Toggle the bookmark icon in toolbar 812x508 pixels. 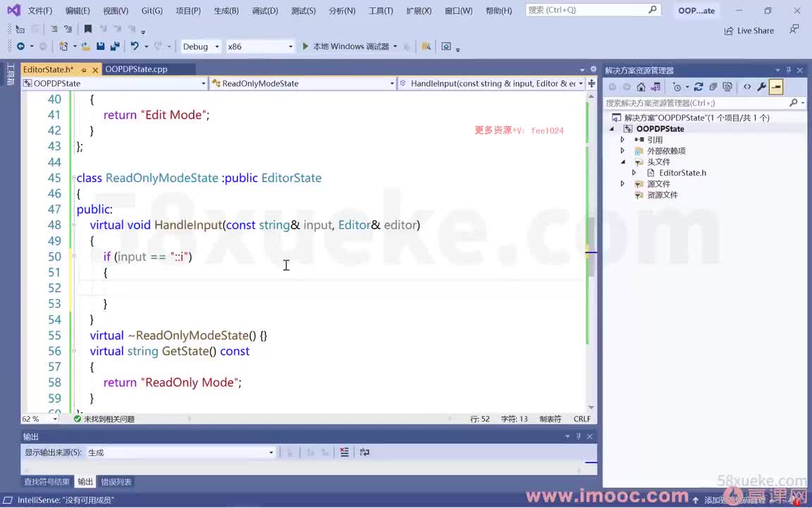88,29
